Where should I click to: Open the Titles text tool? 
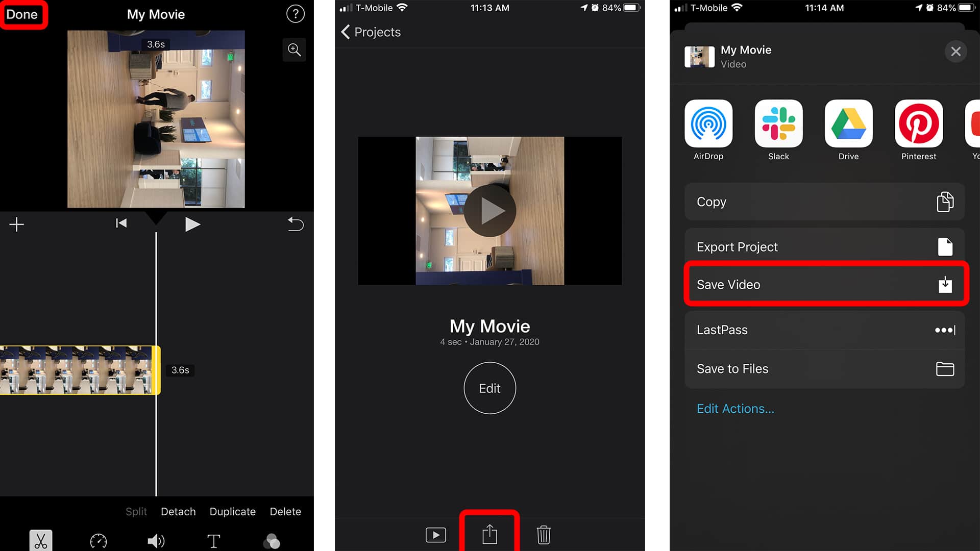tap(214, 541)
